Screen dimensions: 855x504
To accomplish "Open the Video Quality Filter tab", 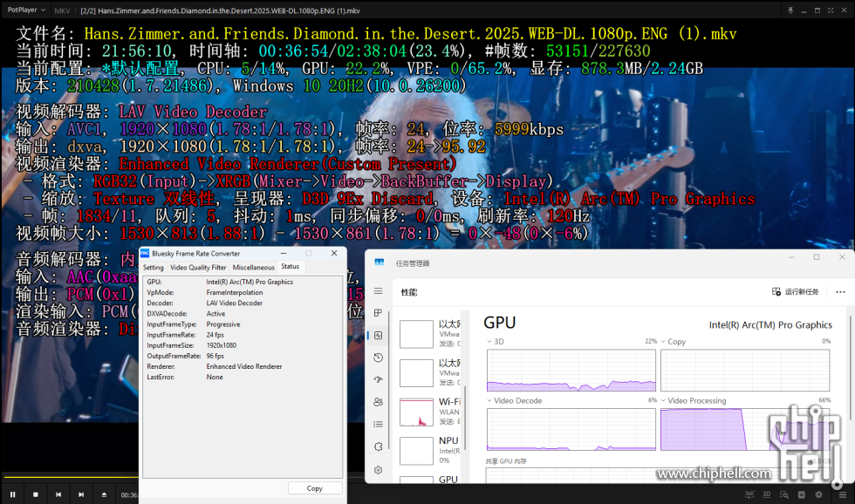I will point(198,268).
